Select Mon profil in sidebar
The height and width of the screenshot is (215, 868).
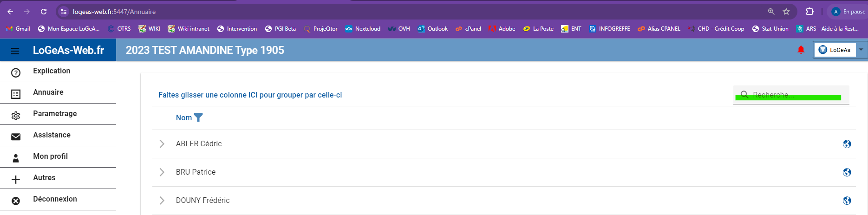[x=50, y=156]
